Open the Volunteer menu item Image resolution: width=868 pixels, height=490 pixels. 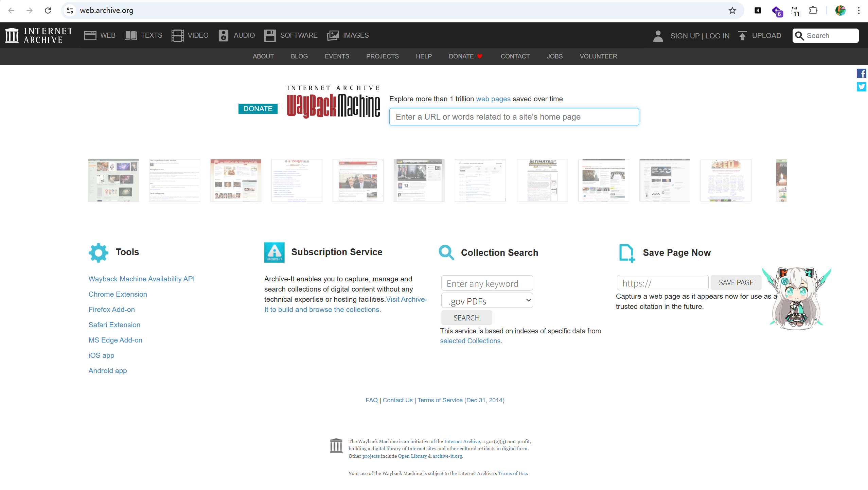pyautogui.click(x=599, y=56)
